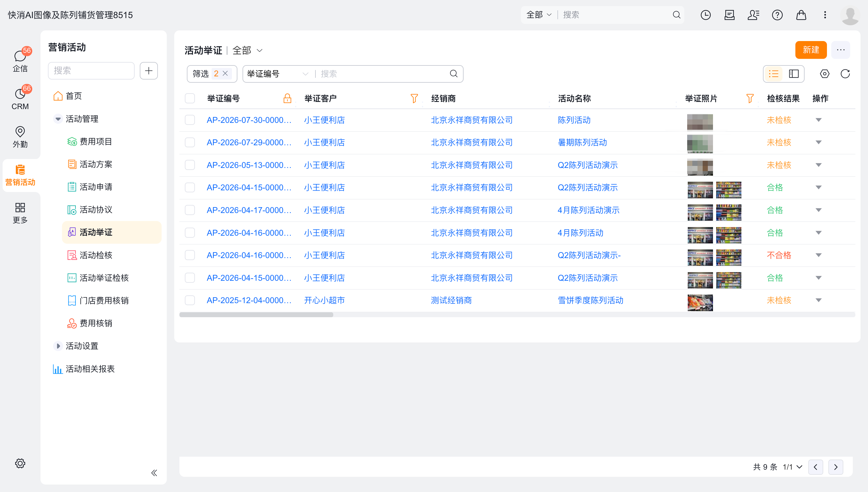
Task: Click the more options ellipsis beside 新建
Action: [841, 50]
